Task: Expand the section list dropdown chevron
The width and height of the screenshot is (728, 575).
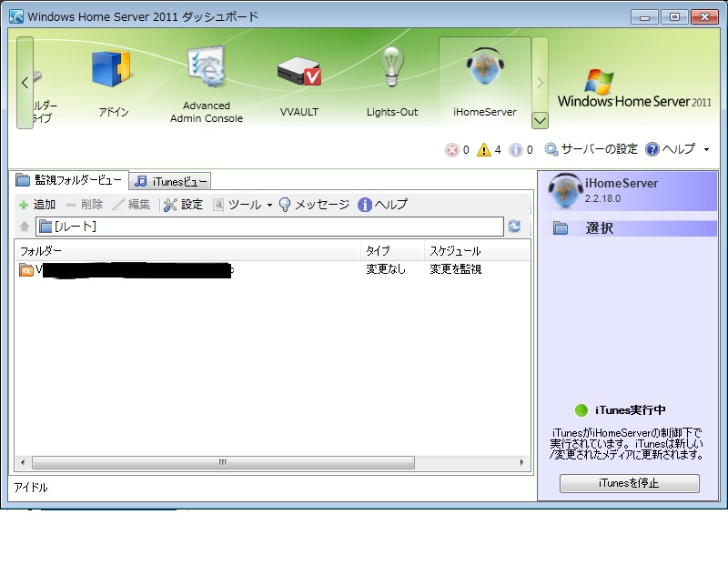Action: pyautogui.click(x=540, y=121)
